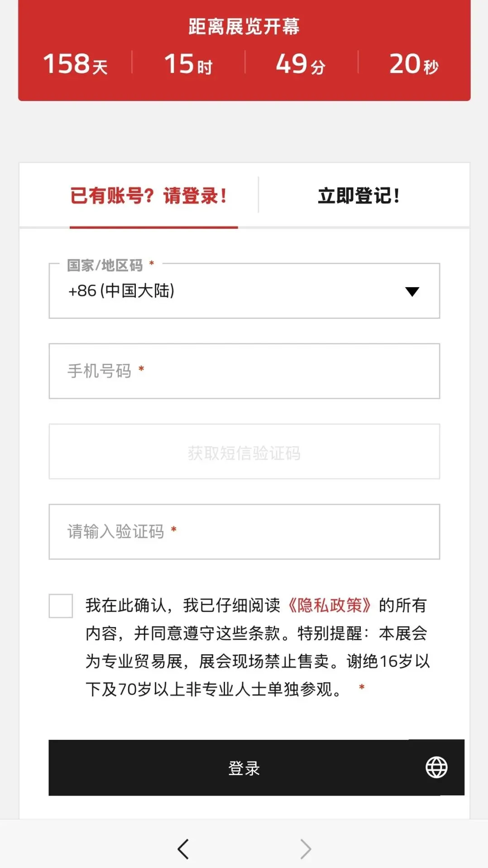Focus the 手机号码 input field
Screen dimensions: 488x868
point(244,371)
